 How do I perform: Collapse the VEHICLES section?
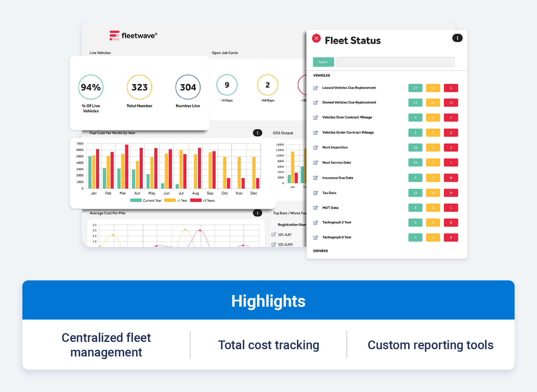(x=322, y=75)
